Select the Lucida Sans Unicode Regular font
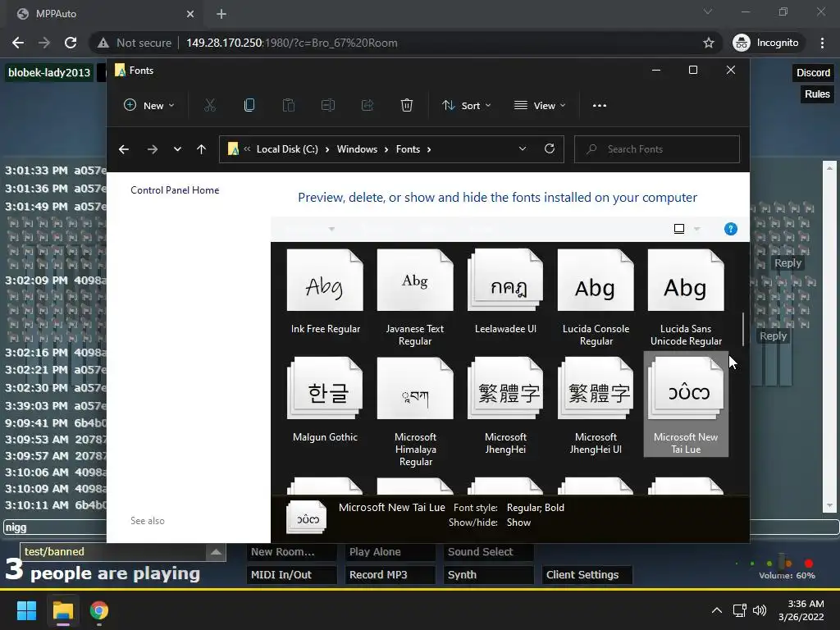Screen dimensions: 840x630 pos(686,298)
